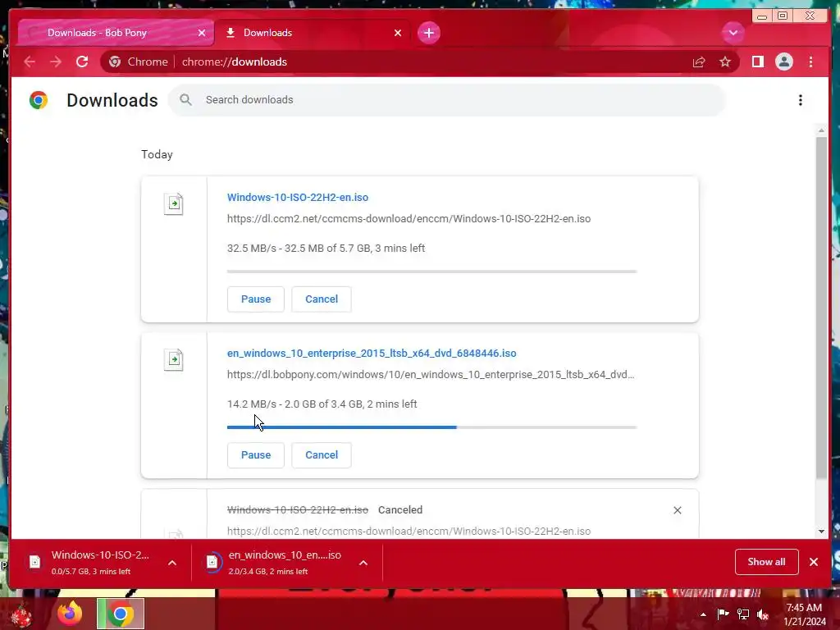Image resolution: width=840 pixels, height=630 pixels.
Task: Click the scrollbar down arrow
Action: (821, 532)
